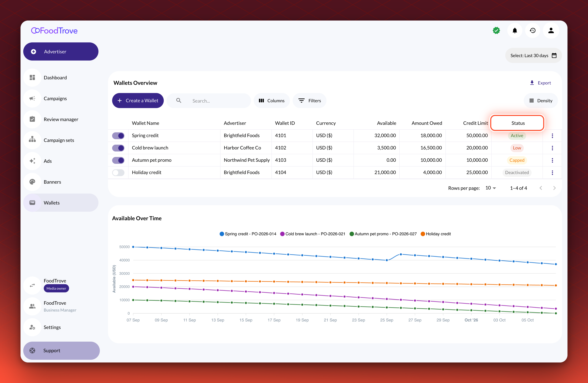Open the Rows per page dropdown
This screenshot has width=588, height=383.
coord(491,188)
